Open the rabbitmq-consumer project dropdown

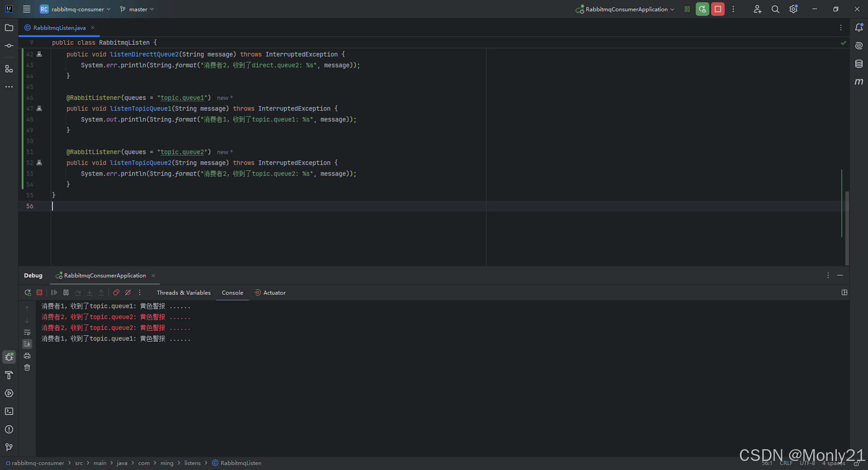(75, 9)
